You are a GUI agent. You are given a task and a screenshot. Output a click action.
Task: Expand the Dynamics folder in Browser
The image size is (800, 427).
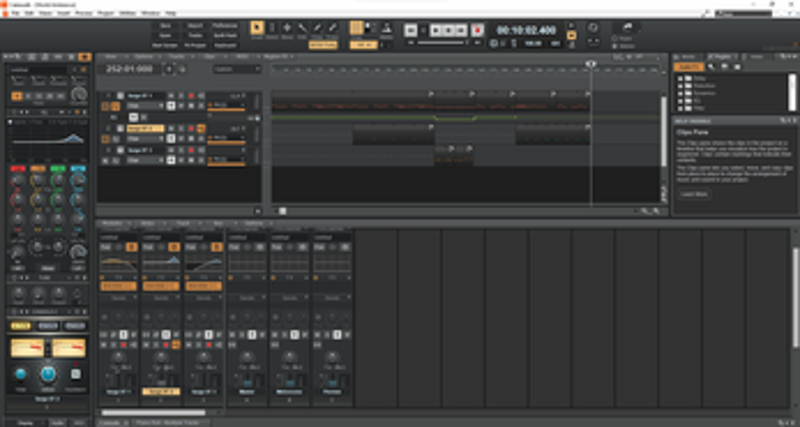coord(680,93)
